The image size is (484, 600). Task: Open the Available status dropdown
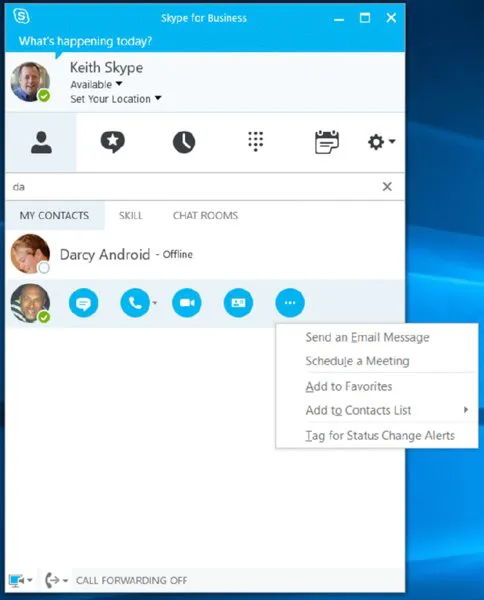(x=96, y=84)
